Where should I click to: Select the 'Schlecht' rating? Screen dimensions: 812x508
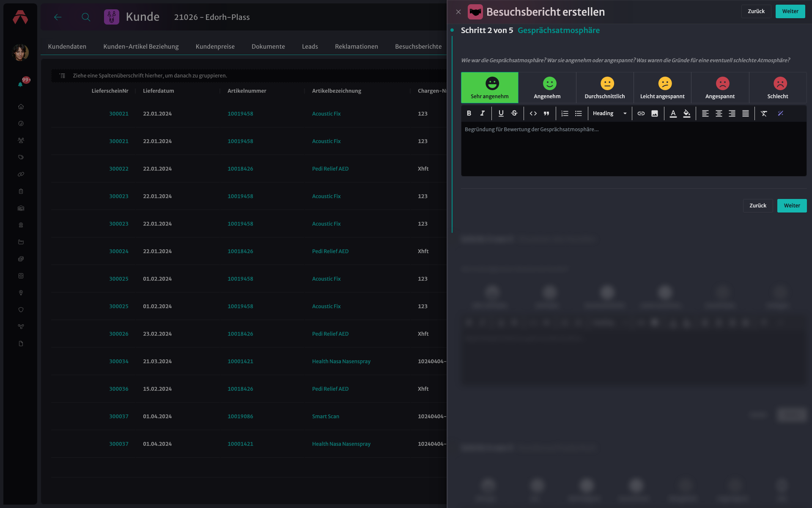(778, 88)
